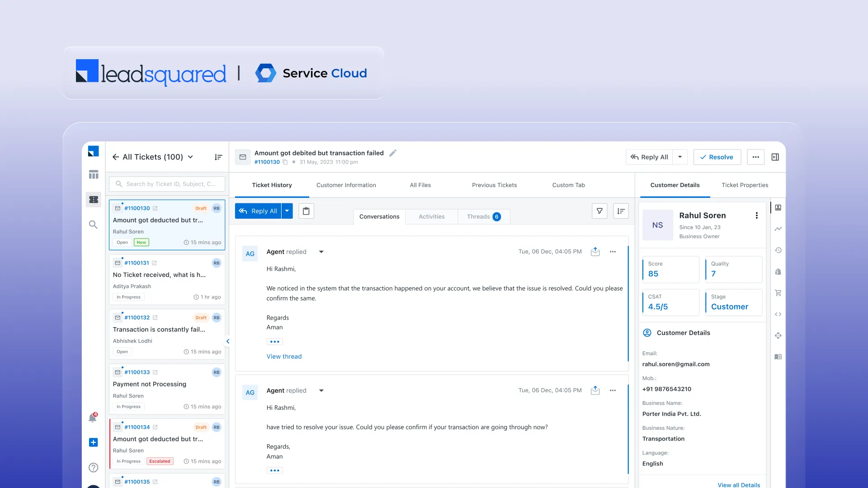Open the dashboard layout icon in sidebar
This screenshot has height=488, width=868.
pyautogui.click(x=94, y=174)
